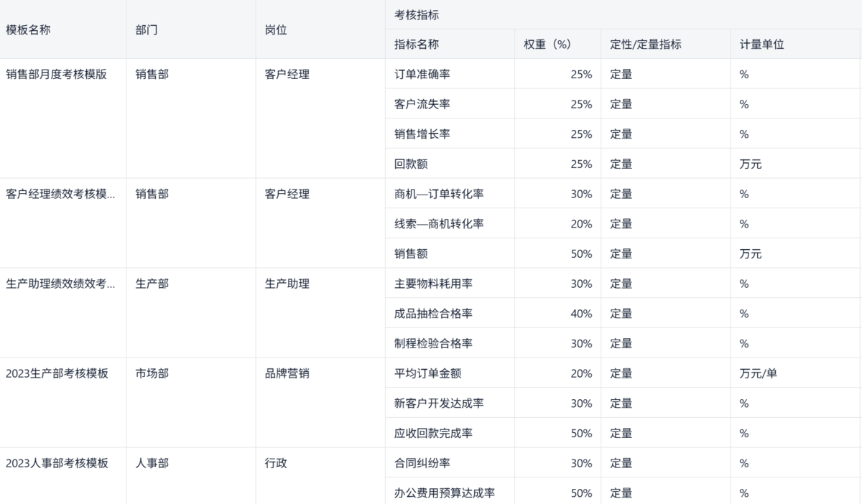Click the 考核指标 group header
Image resolution: width=862 pixels, height=504 pixels.
[x=417, y=14]
